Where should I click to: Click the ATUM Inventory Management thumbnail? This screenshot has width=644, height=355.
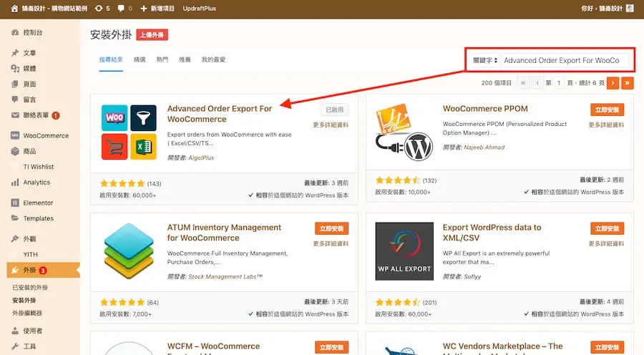(x=129, y=251)
